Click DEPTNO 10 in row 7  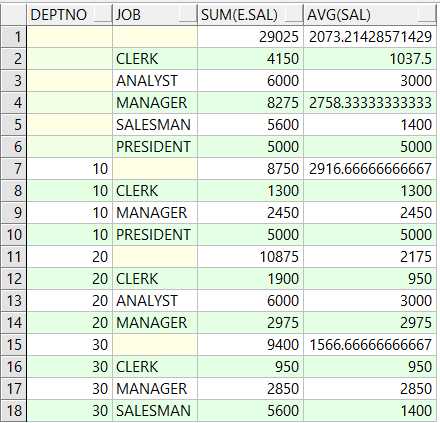point(69,169)
